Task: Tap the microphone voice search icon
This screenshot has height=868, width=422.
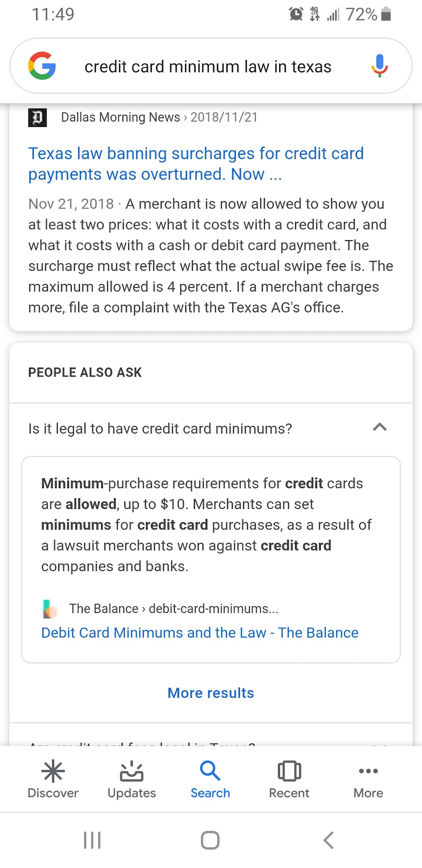Action: click(380, 66)
